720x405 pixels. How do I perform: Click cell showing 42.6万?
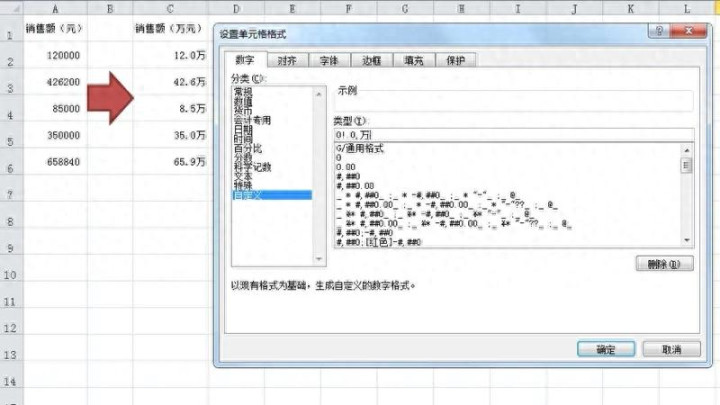[x=170, y=82]
